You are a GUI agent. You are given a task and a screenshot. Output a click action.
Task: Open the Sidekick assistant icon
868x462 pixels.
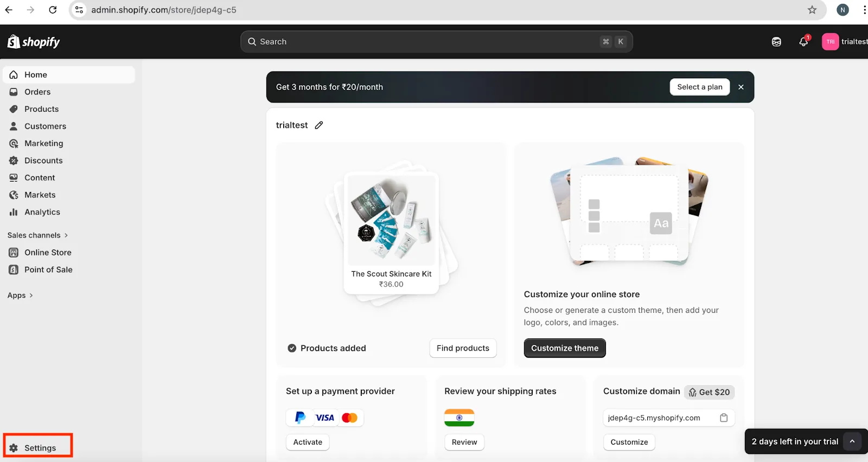pyautogui.click(x=776, y=42)
